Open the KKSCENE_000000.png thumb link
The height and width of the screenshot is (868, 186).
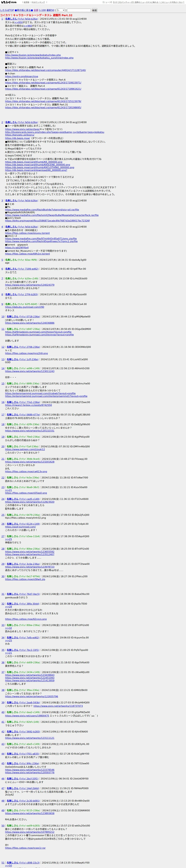click(38, 165)
